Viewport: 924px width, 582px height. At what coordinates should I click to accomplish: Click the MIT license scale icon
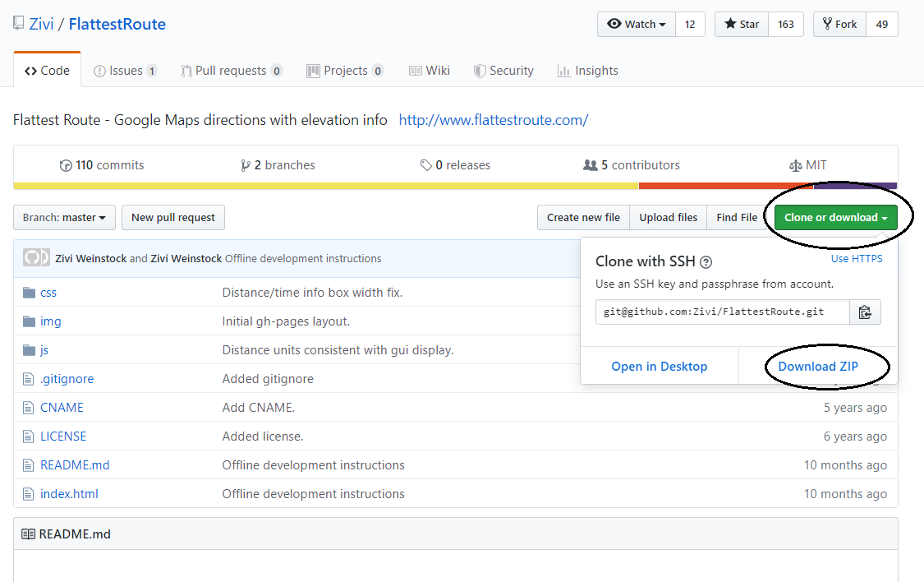point(795,166)
